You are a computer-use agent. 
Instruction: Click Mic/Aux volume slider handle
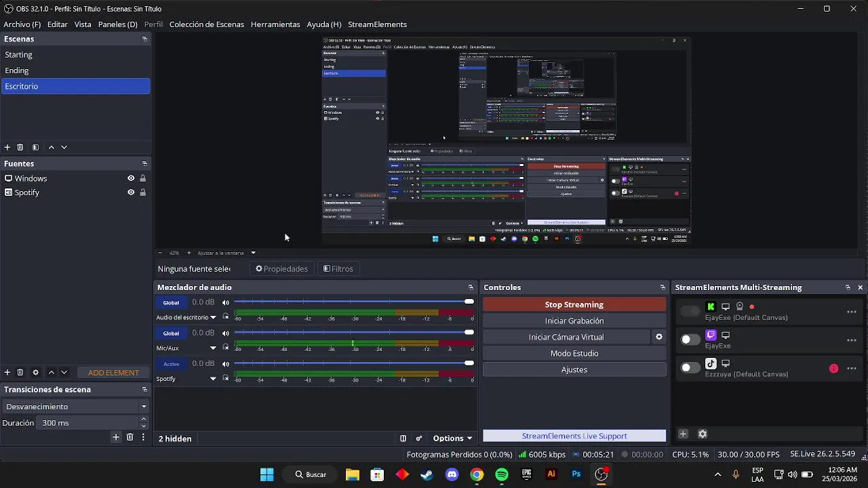pyautogui.click(x=469, y=332)
